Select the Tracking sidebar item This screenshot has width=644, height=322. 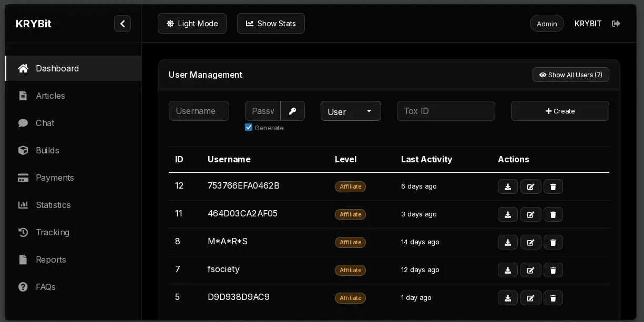tap(53, 232)
